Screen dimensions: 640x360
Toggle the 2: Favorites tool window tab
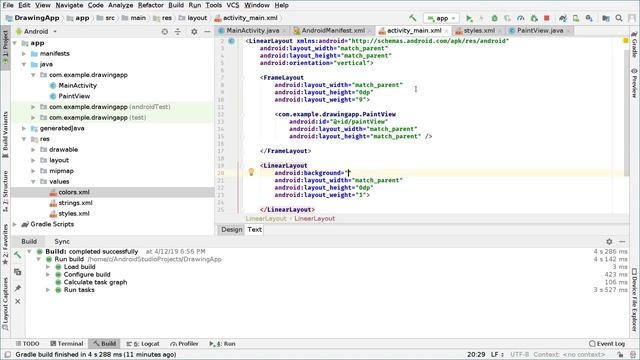(x=5, y=244)
